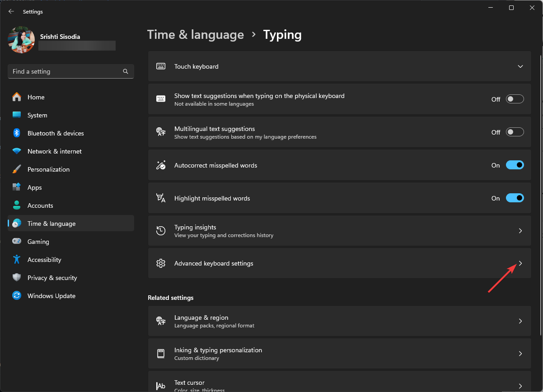Open Accessibility settings icon
Image resolution: width=543 pixels, height=392 pixels.
click(x=17, y=260)
